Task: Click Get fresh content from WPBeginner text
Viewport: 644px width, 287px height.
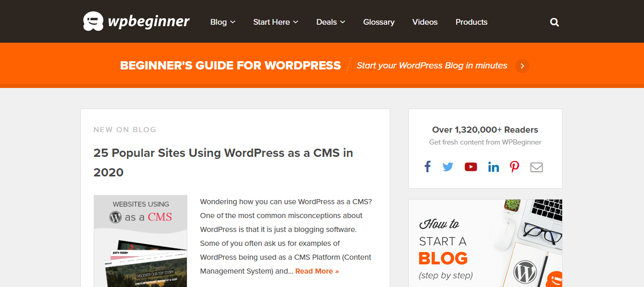Action: [x=485, y=142]
